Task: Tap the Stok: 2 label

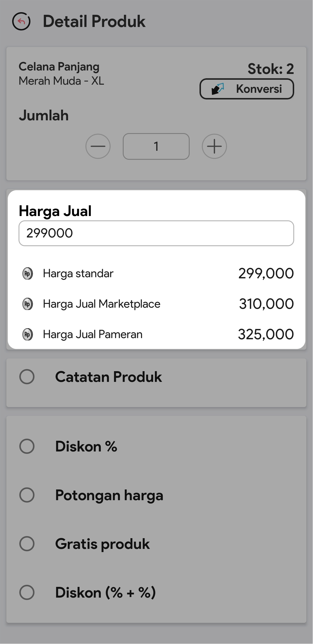Action: tap(271, 69)
